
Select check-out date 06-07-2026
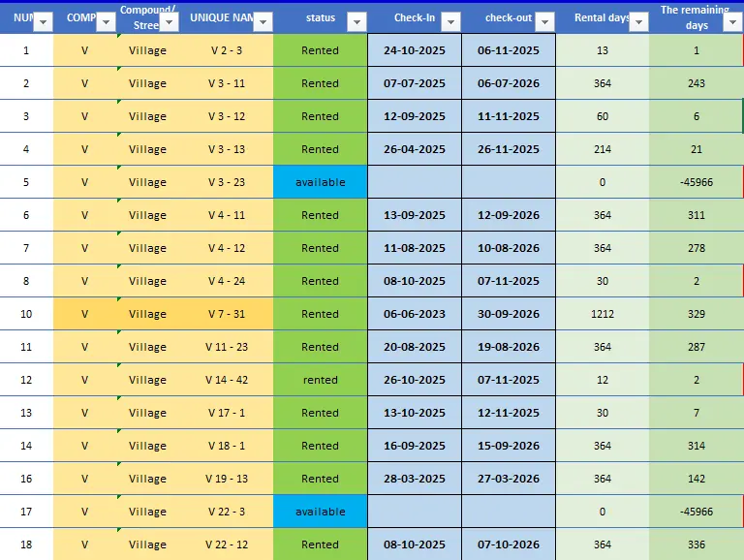[x=509, y=83]
